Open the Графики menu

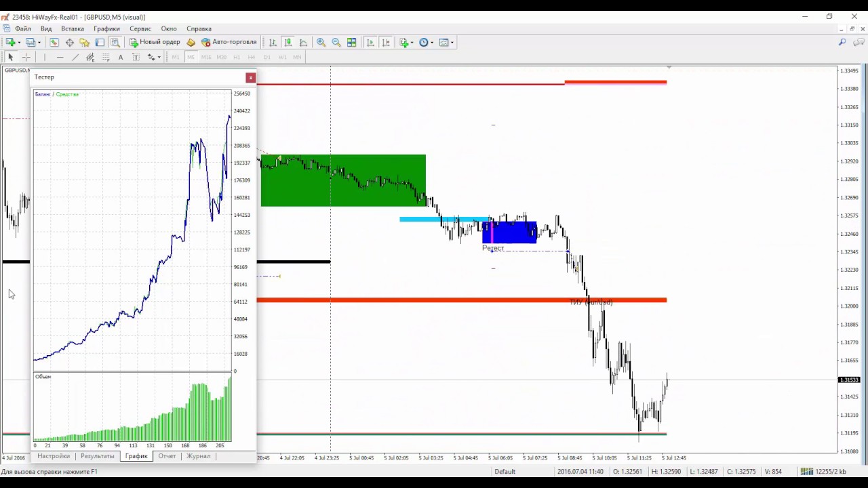(x=106, y=28)
